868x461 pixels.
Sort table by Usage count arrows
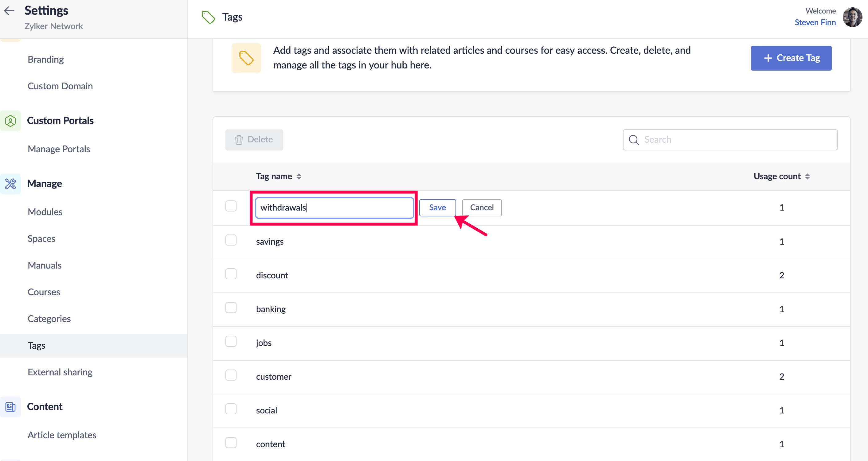(807, 176)
